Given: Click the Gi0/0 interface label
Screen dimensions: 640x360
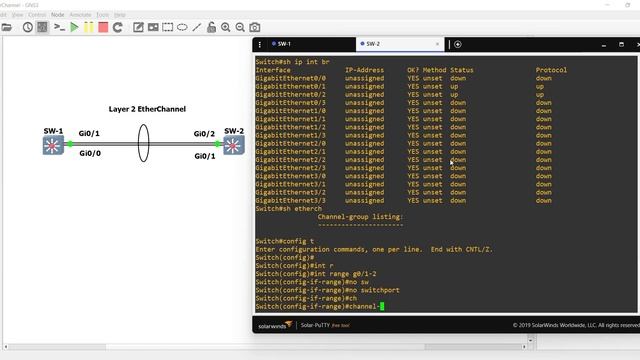Looking at the screenshot, I should coord(90,153).
